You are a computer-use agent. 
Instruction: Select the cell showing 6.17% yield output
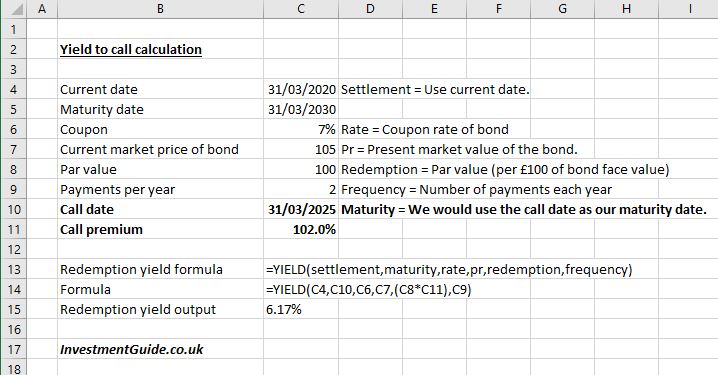pyautogui.click(x=301, y=309)
